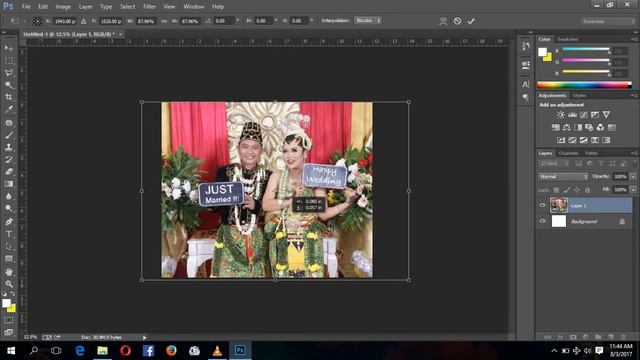The width and height of the screenshot is (640, 360).
Task: Add a Levels adjustment
Action: [x=572, y=115]
